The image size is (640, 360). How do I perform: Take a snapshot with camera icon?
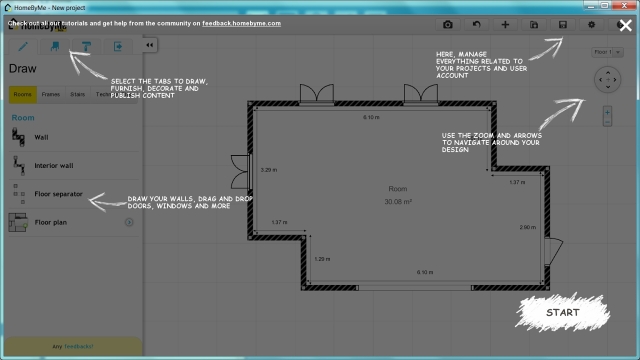click(x=448, y=24)
